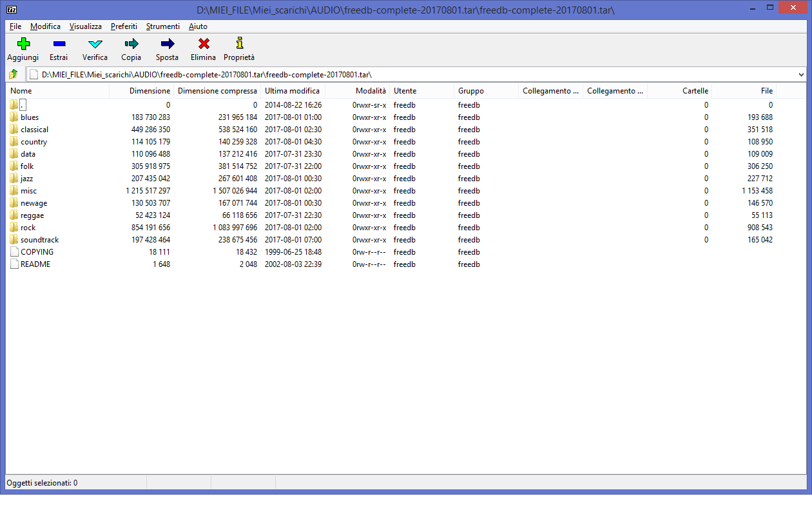
Task: Open the Preferiti menu
Action: [x=124, y=26]
